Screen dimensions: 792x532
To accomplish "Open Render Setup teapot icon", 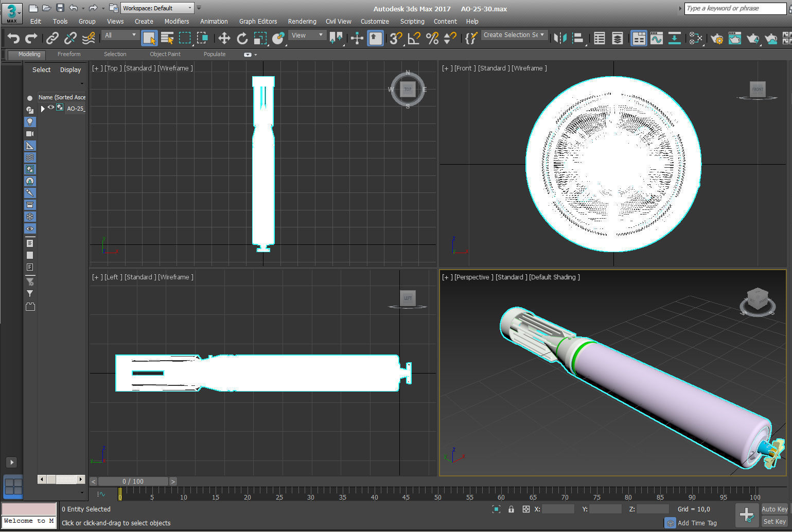I will tap(717, 38).
